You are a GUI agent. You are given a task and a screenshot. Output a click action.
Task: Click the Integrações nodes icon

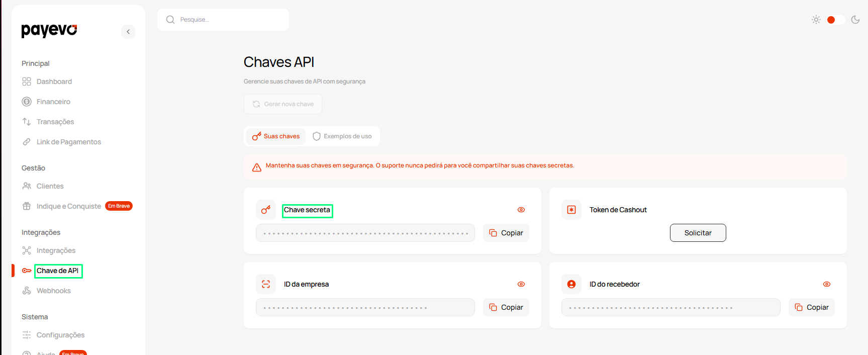(27, 250)
